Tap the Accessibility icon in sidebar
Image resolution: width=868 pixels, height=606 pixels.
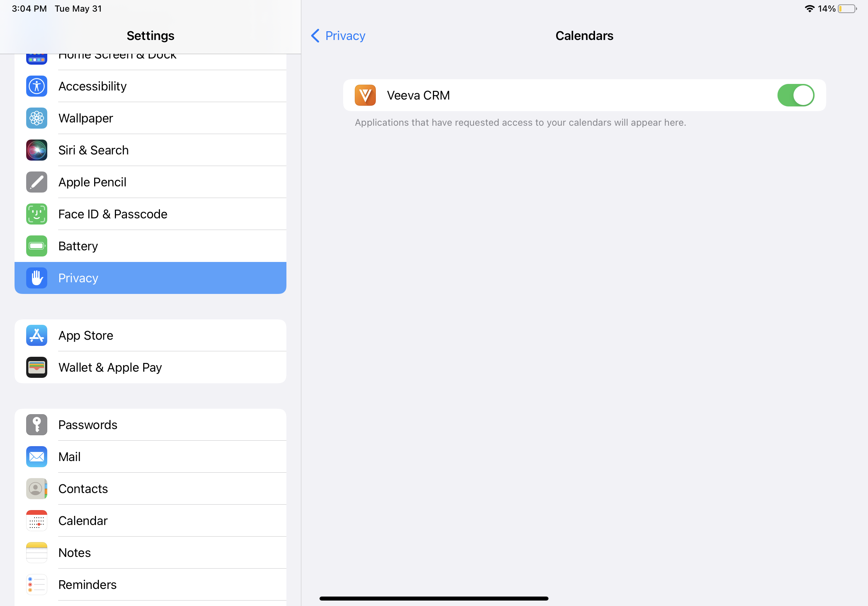(x=37, y=86)
